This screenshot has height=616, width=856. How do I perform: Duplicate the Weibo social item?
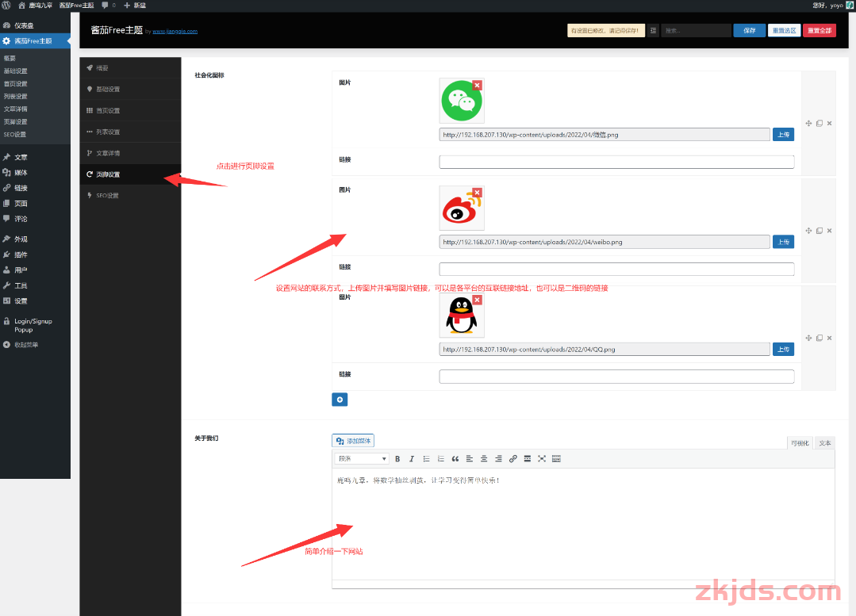(819, 231)
